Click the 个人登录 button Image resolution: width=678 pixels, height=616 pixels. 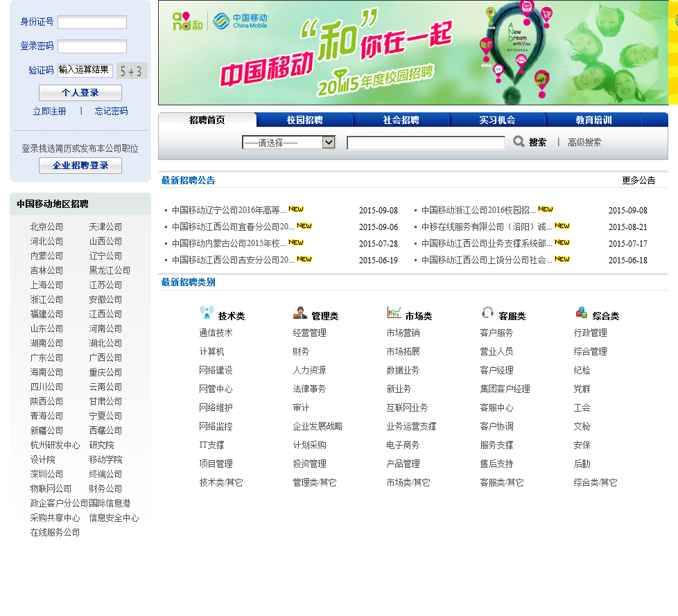pos(80,93)
